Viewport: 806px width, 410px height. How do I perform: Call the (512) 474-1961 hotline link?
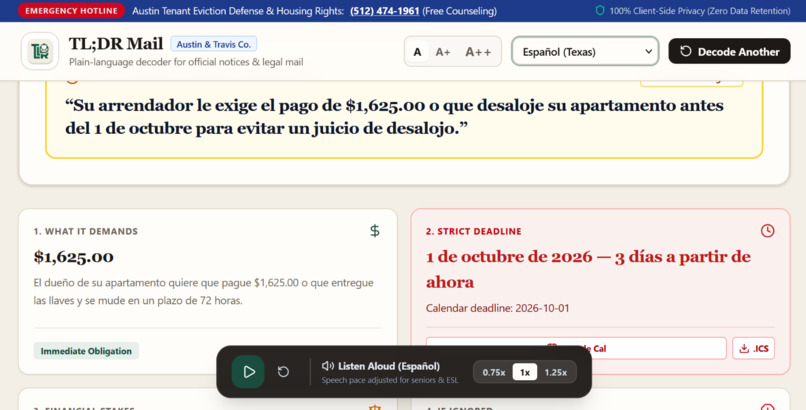(384, 11)
